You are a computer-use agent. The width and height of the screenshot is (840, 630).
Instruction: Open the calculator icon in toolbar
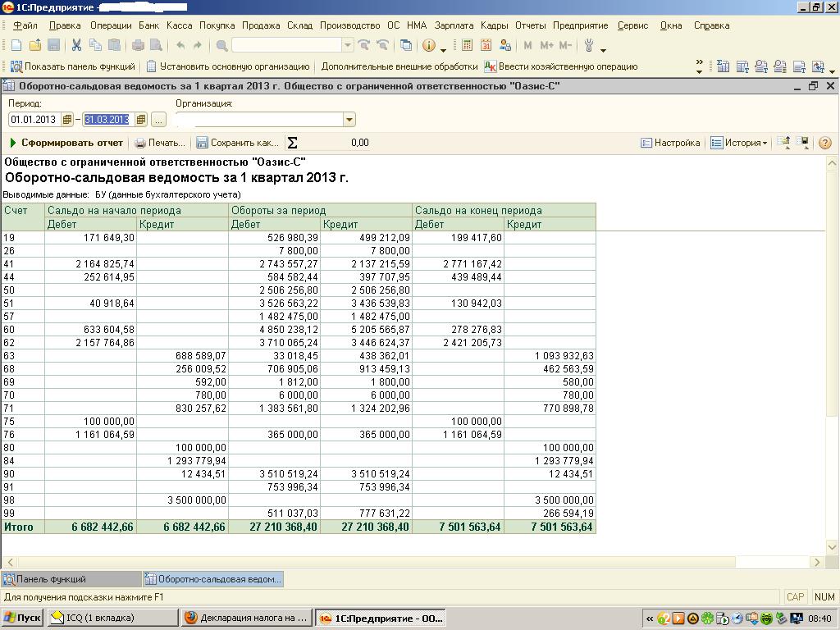pos(467,45)
